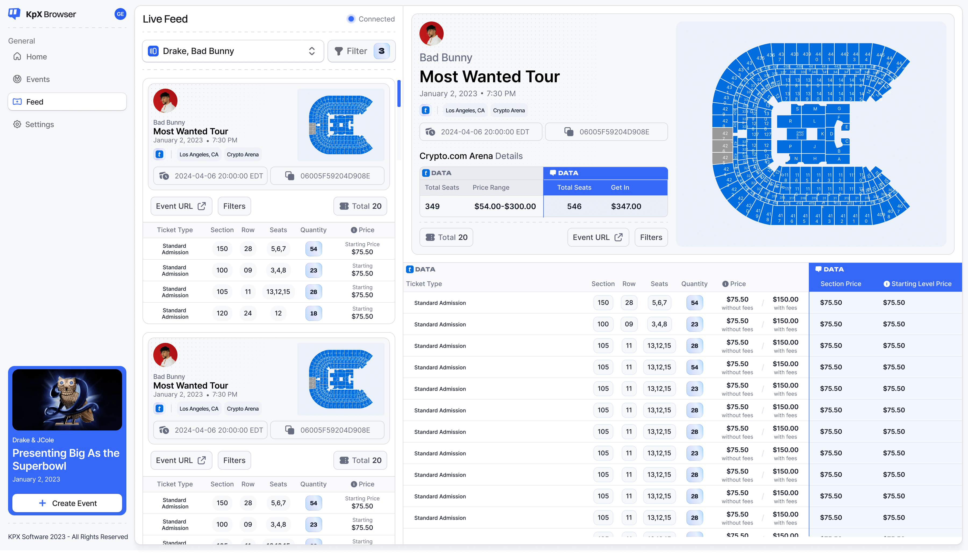Open Events in sidebar
This screenshot has width=968, height=560.
tap(67, 80)
